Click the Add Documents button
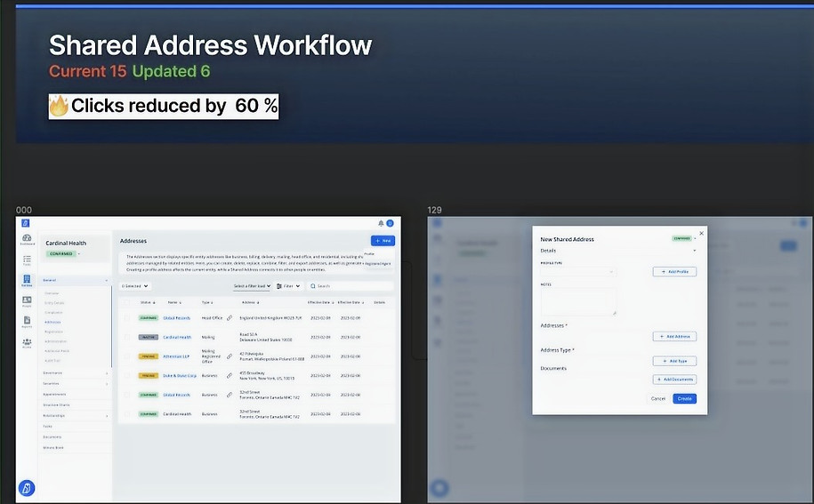814x504 pixels. [x=674, y=379]
